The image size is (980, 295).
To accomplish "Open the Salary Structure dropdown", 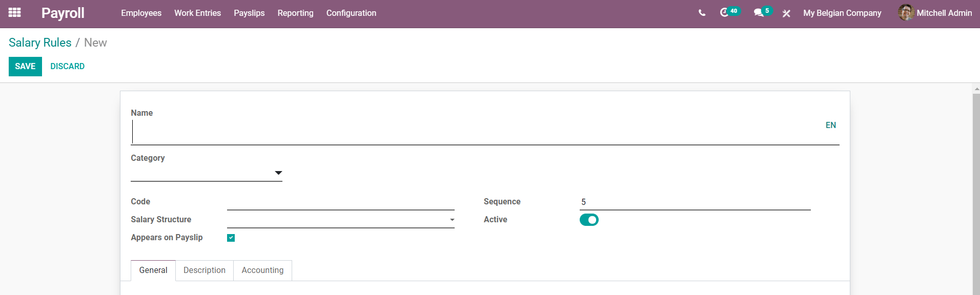I will tap(341, 220).
